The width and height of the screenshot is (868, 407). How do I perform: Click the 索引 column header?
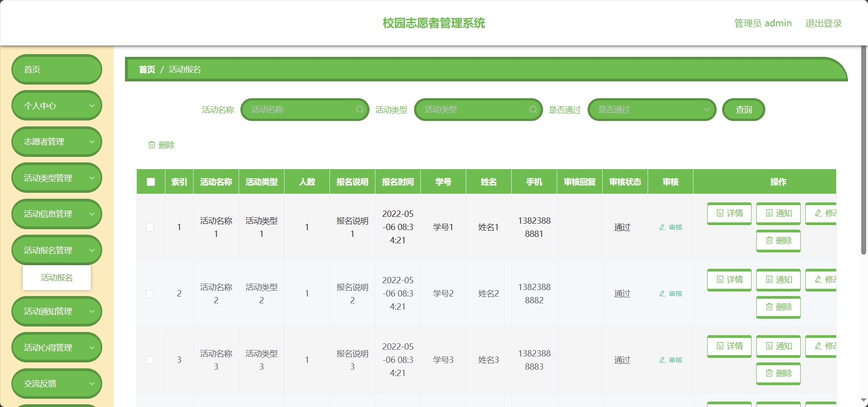[179, 182]
